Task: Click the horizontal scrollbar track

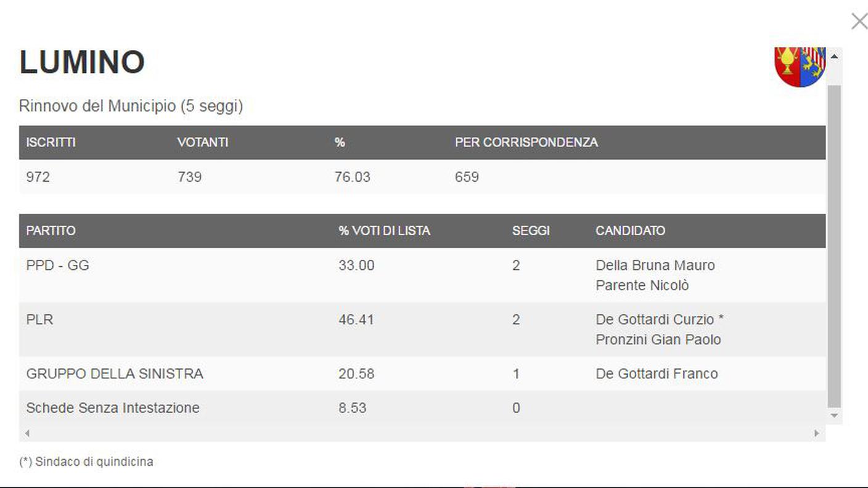Action: (x=422, y=433)
